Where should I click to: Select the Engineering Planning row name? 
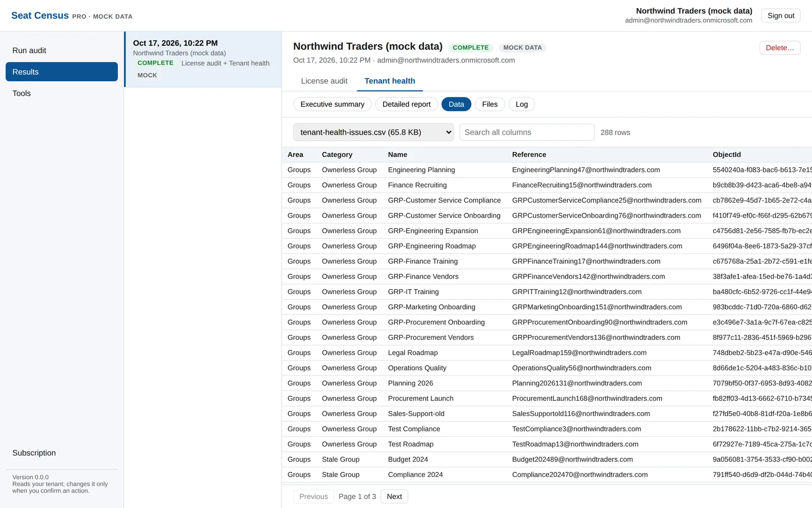click(421, 170)
